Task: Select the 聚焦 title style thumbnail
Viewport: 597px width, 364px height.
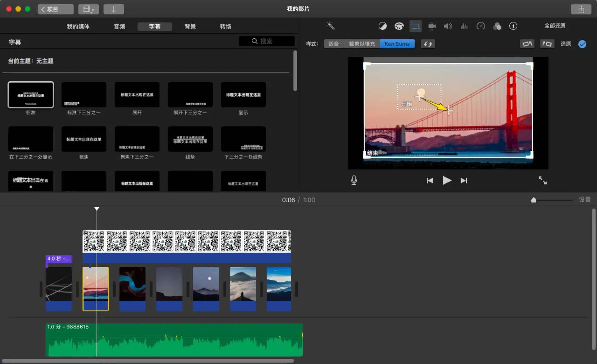Action: pyautogui.click(x=84, y=139)
